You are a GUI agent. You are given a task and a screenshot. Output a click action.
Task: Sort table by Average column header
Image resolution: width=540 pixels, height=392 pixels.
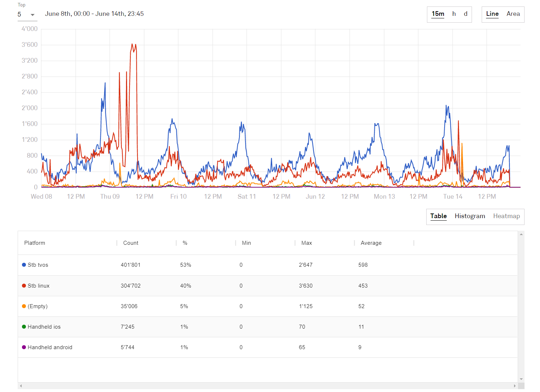(x=371, y=243)
